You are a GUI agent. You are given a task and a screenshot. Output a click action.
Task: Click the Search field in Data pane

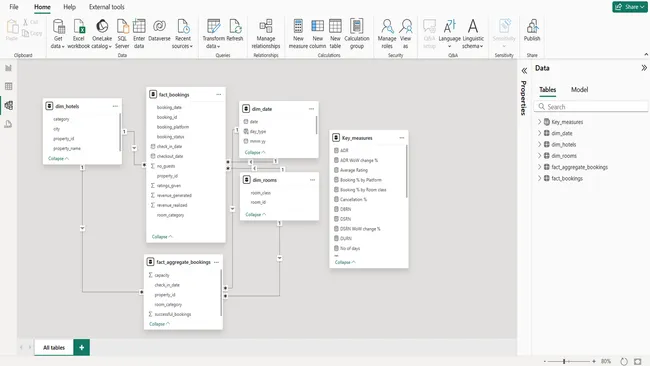pyautogui.click(x=591, y=107)
